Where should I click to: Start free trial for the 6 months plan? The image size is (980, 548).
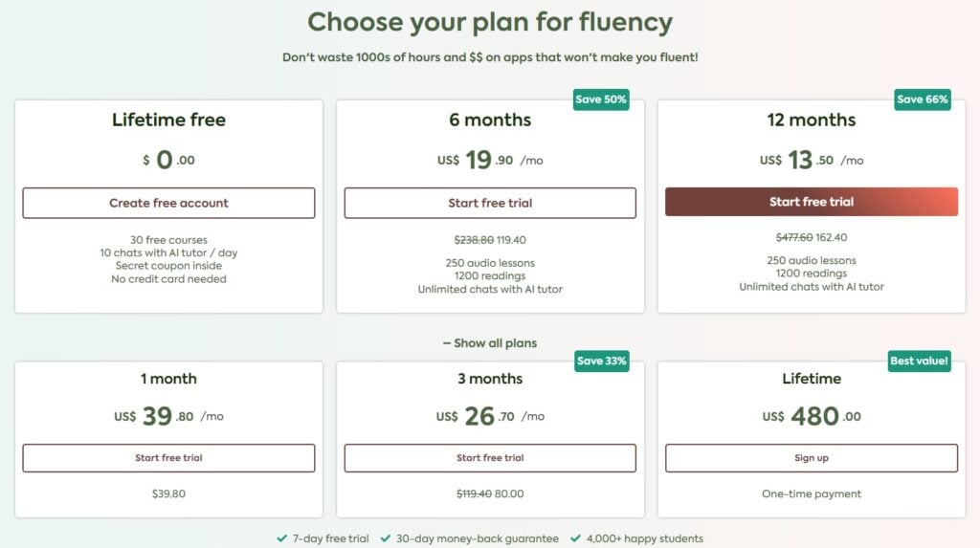point(490,203)
